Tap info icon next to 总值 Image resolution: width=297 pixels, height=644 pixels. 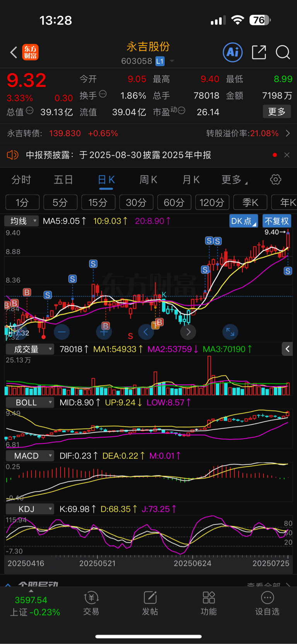[29, 111]
